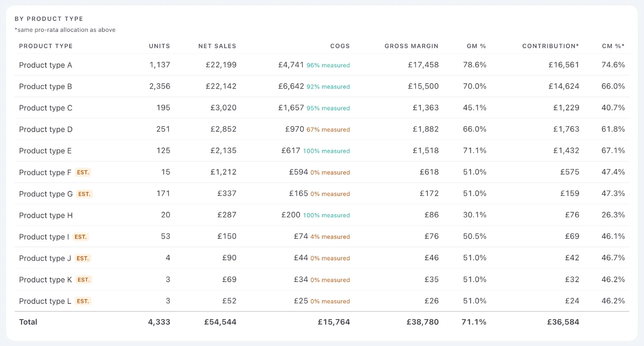The height and width of the screenshot is (346, 644).
Task: Click the EST. badge next to Product type G
Action: pyautogui.click(x=84, y=194)
